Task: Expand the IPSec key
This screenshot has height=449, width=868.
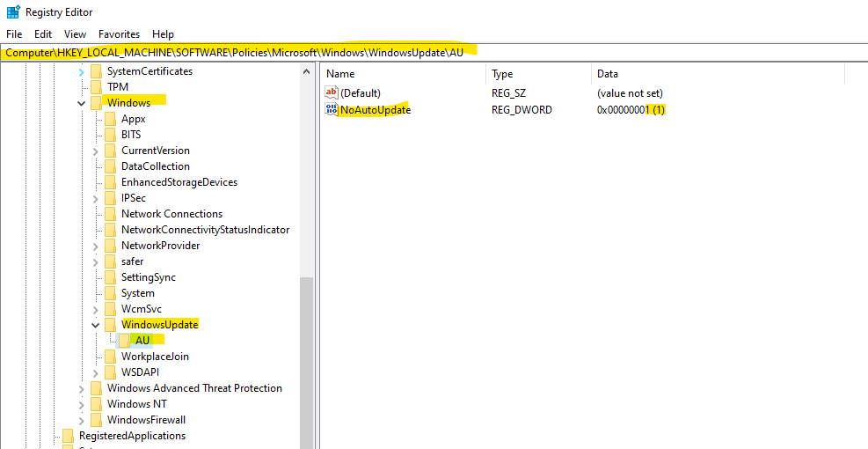Action: point(95,198)
